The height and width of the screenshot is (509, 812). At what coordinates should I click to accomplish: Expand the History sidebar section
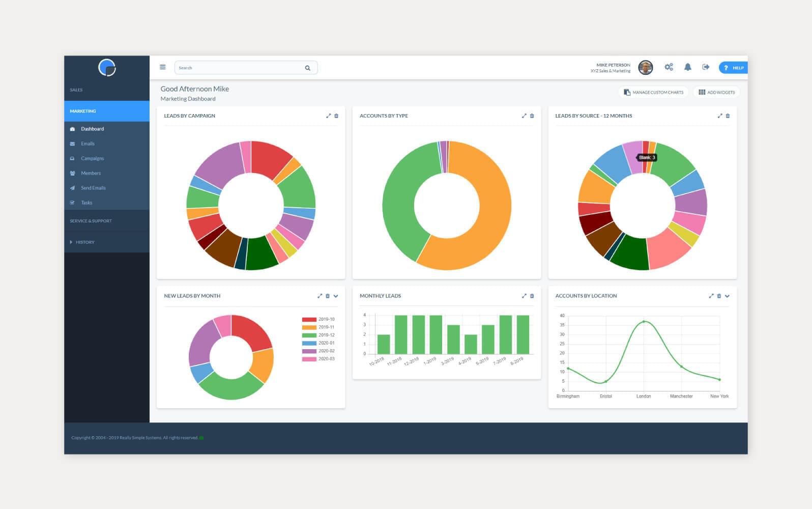pyautogui.click(x=84, y=242)
